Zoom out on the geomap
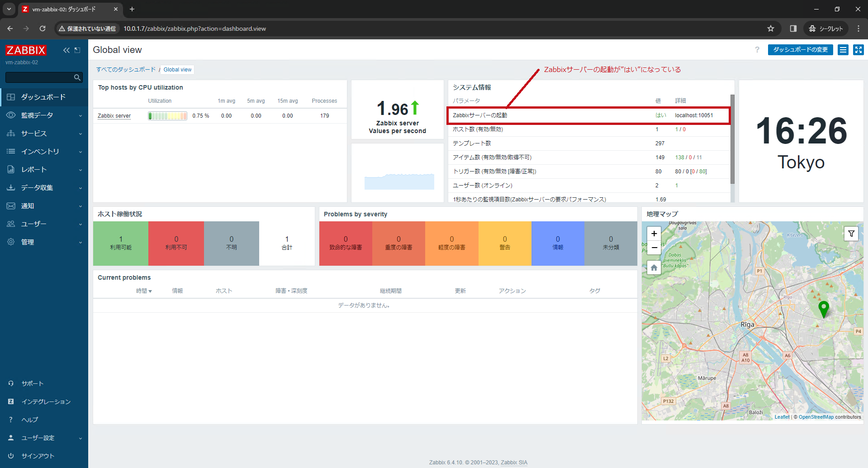This screenshot has width=868, height=468. [654, 248]
